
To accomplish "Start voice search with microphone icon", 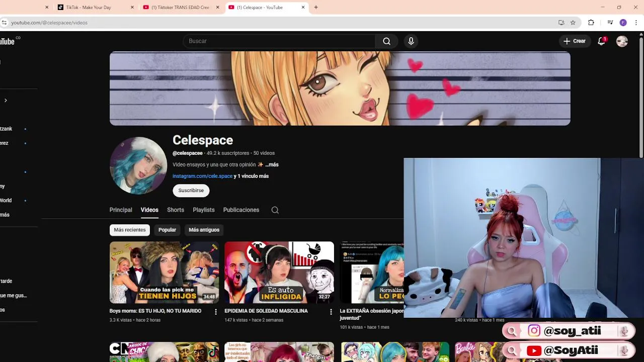I will click(x=411, y=41).
